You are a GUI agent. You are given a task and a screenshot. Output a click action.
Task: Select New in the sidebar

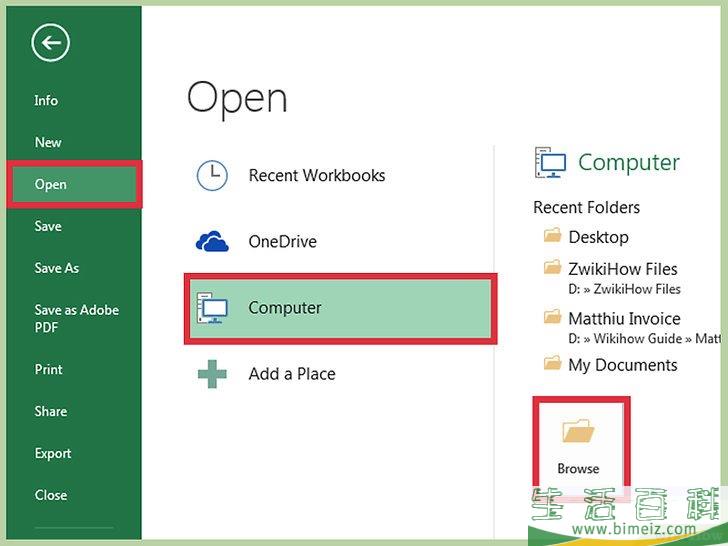point(48,142)
